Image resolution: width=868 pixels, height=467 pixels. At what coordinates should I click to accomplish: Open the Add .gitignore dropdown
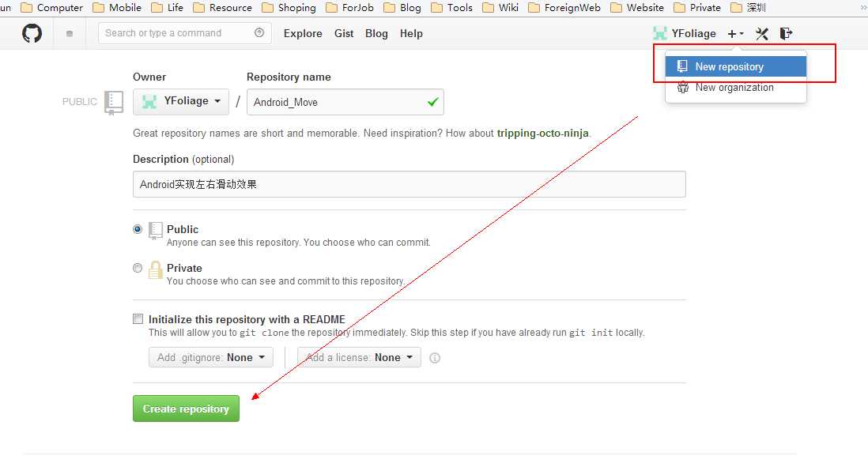211,357
